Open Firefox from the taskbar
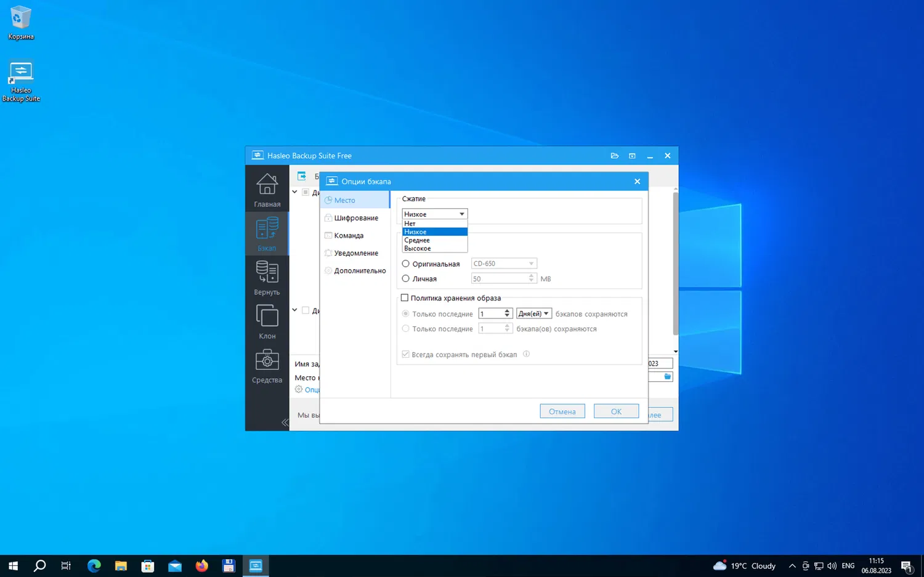This screenshot has width=924, height=577. tap(201, 565)
